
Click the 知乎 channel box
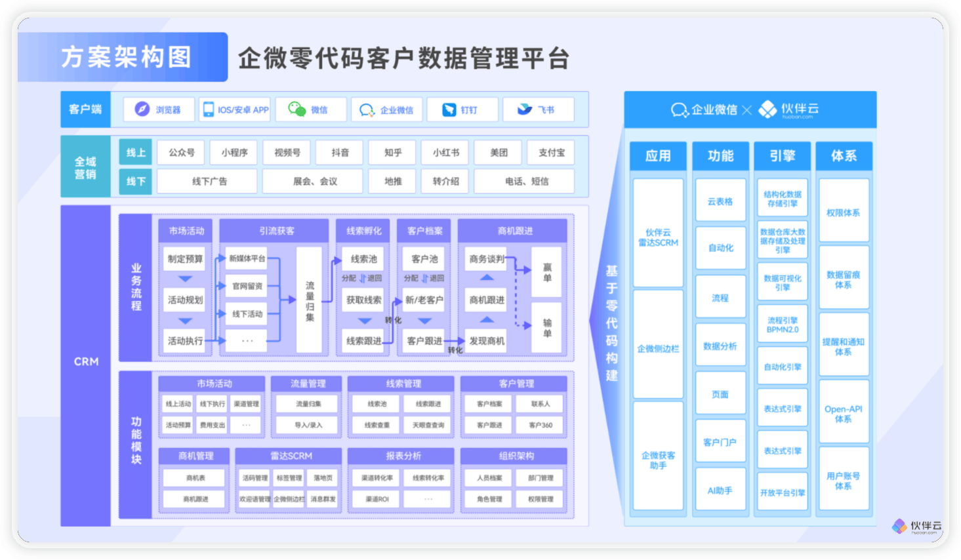coord(392,152)
